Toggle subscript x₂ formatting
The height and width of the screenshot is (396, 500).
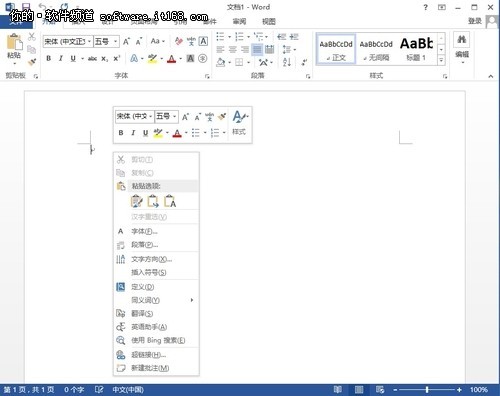(x=105, y=59)
